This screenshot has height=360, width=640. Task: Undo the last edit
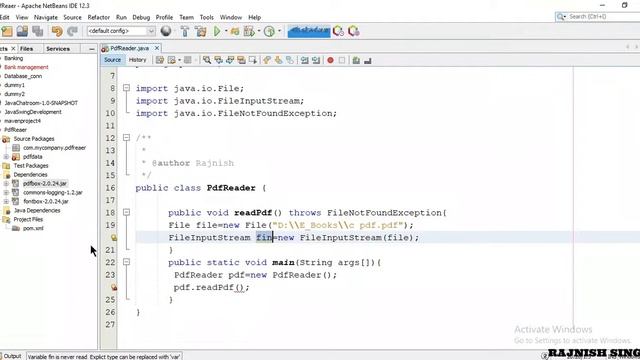[57, 31]
